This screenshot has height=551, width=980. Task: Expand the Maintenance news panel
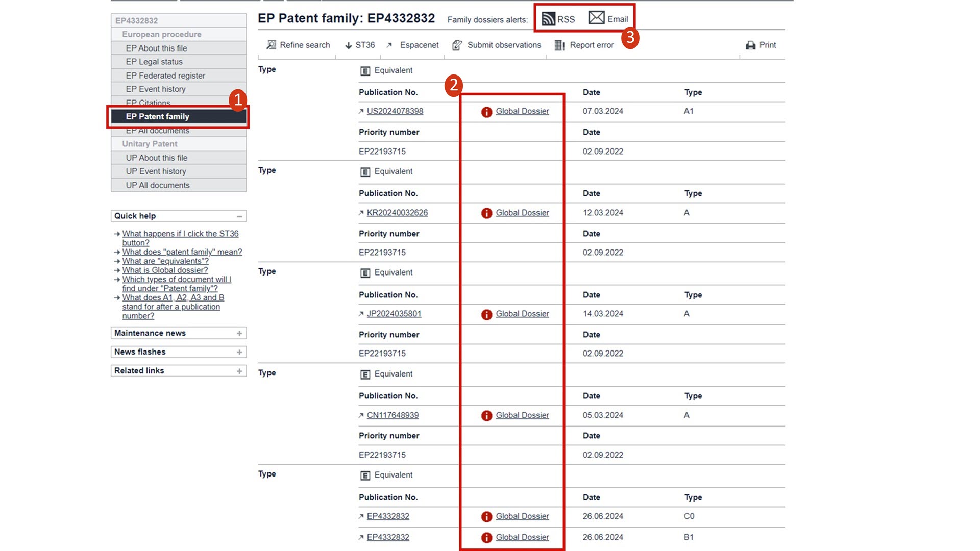tap(239, 333)
